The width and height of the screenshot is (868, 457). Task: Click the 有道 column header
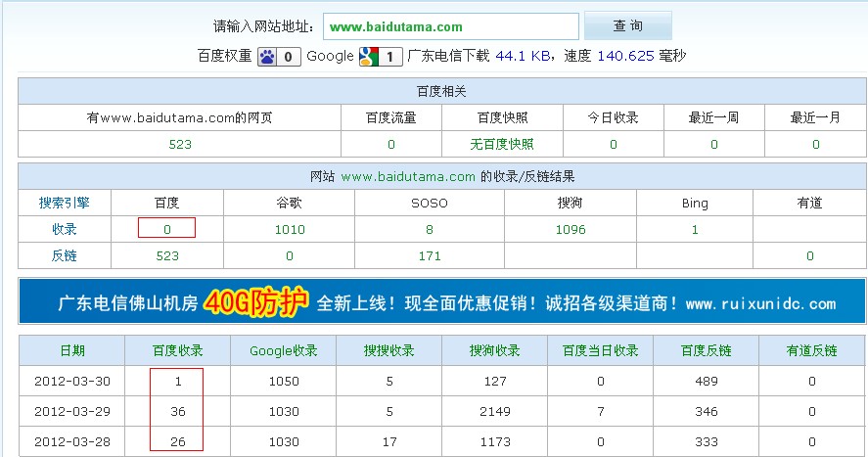coord(809,203)
